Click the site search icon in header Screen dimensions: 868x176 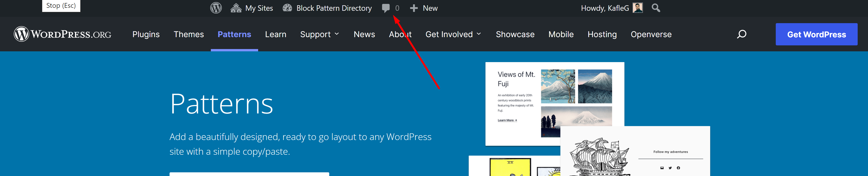pos(742,34)
